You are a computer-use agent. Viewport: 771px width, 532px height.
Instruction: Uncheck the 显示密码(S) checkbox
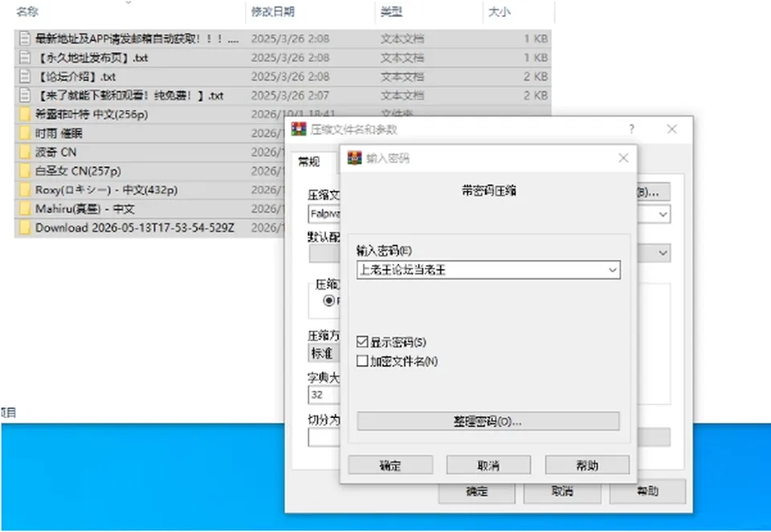[362, 342]
